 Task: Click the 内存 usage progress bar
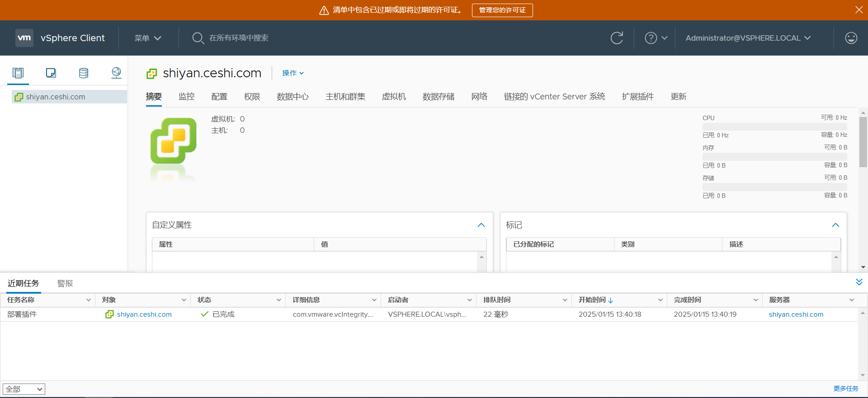[775, 156]
